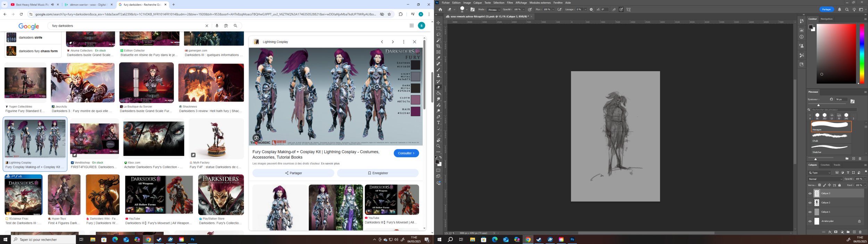
Task: Click the Photoshop Home icon
Action: pyautogui.click(x=440, y=9)
